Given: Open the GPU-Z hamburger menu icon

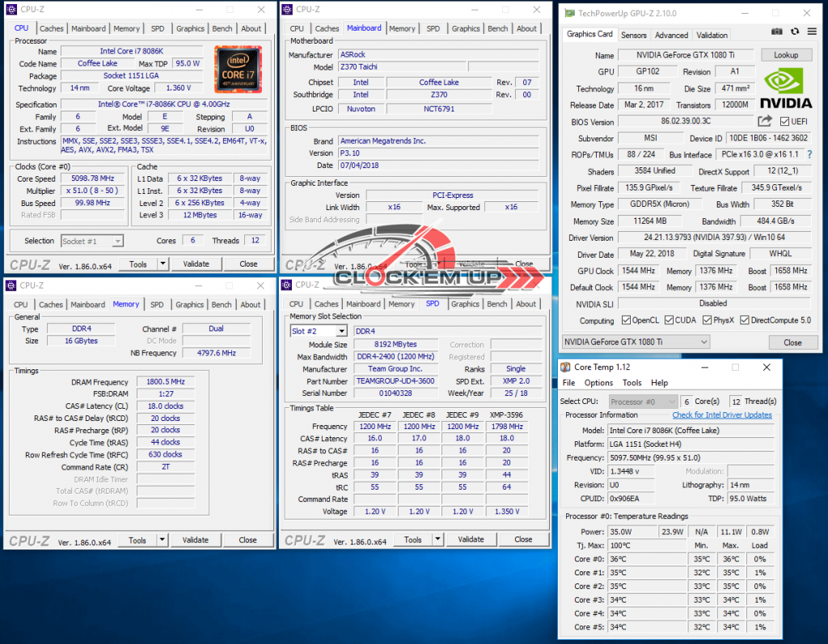Looking at the screenshot, I should point(810,32).
